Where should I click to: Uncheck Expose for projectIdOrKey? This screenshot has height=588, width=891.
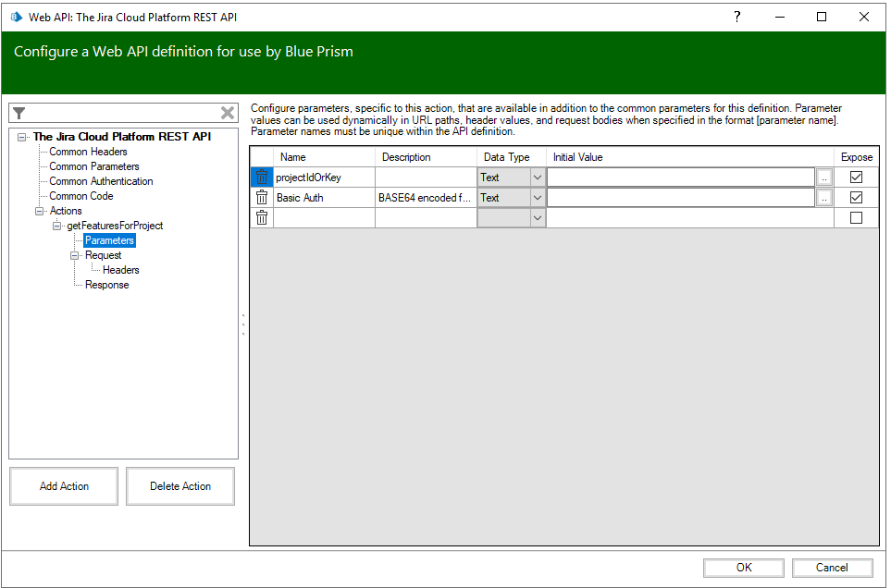tap(856, 178)
